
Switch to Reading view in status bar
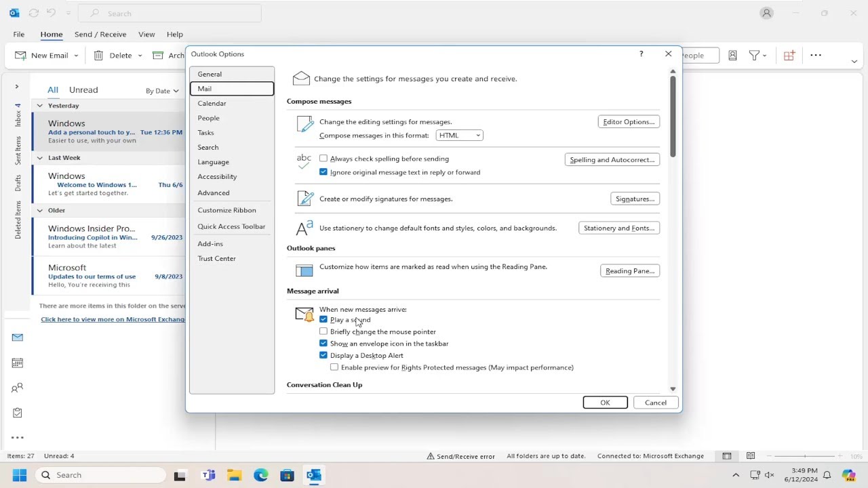point(751,456)
